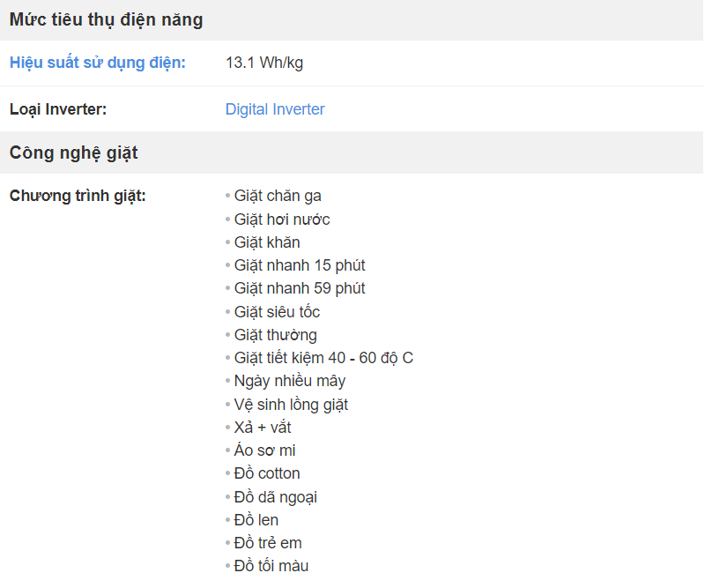Select the Giặt nhanh 59 phút item
Screen dimensions: 705x588
pos(300,288)
